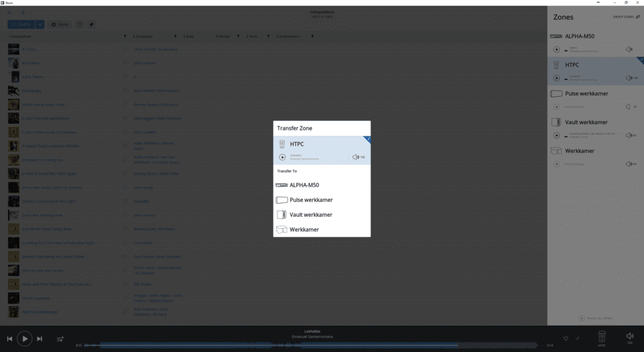
Task: Favorite the '#1 Zero' composition
Action: click(x=125, y=49)
